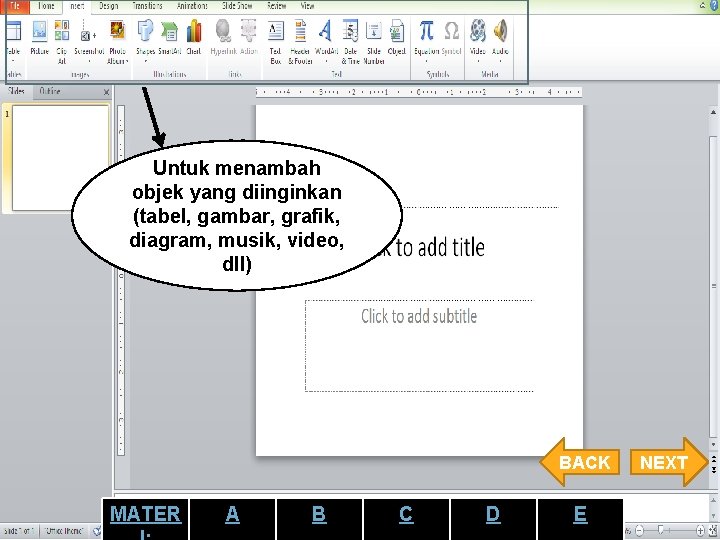Click the NEXT arrow button

tap(669, 461)
